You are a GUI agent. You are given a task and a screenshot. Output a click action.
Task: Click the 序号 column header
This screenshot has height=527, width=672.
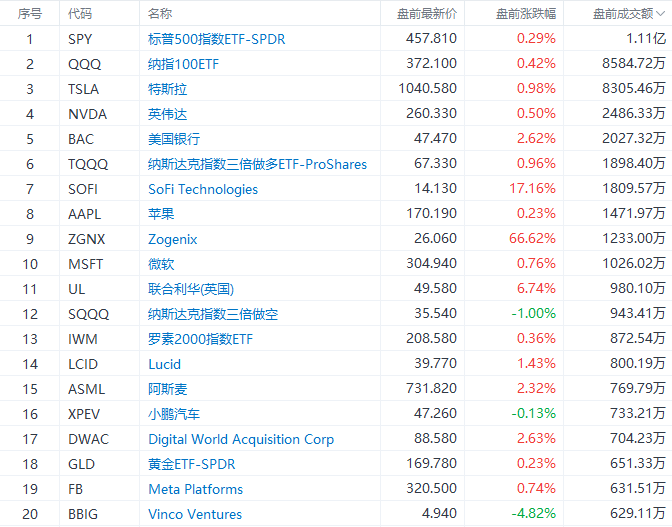point(30,14)
